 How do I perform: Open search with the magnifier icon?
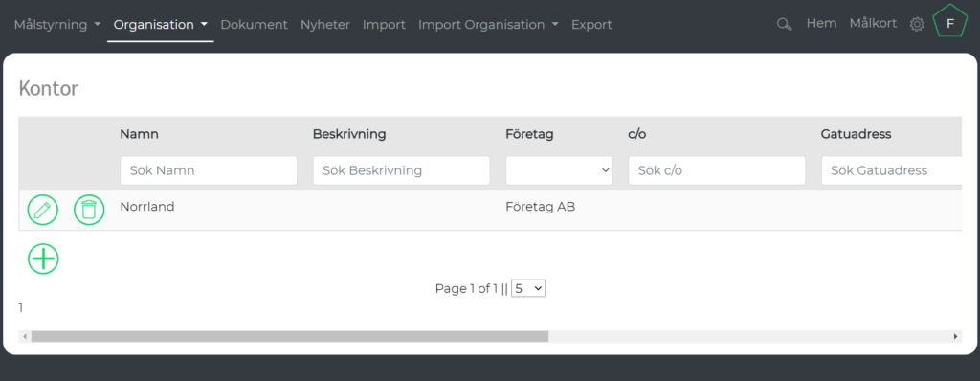tap(784, 24)
